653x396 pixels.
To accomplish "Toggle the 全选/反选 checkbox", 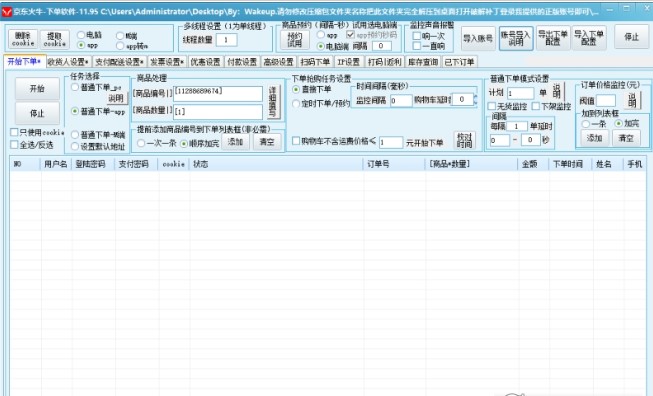I will (x=14, y=145).
